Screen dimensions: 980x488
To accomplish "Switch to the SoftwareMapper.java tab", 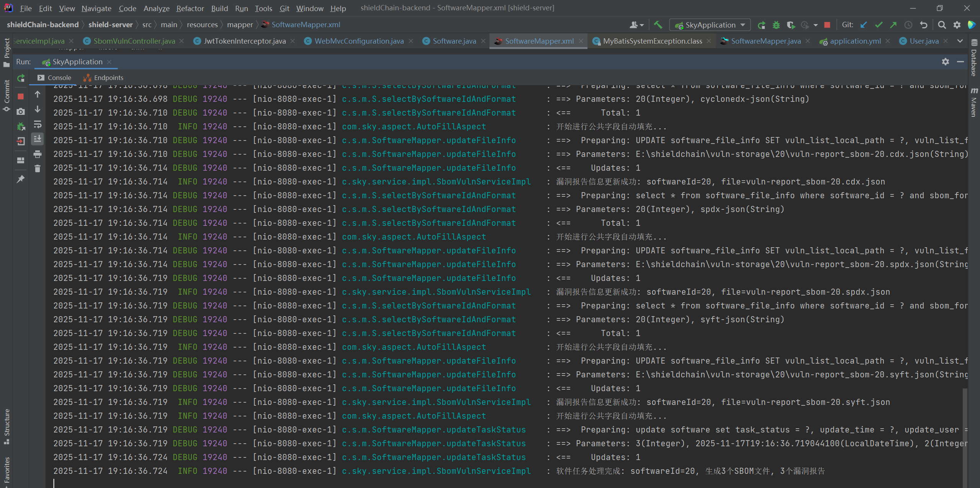I will [x=766, y=41].
